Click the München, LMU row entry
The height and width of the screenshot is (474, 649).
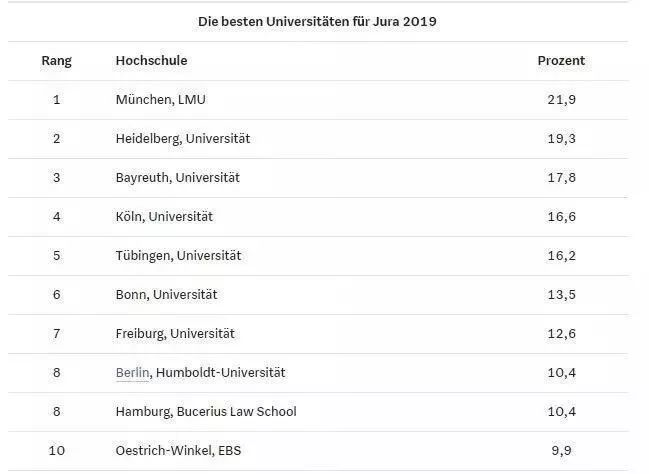point(161,100)
